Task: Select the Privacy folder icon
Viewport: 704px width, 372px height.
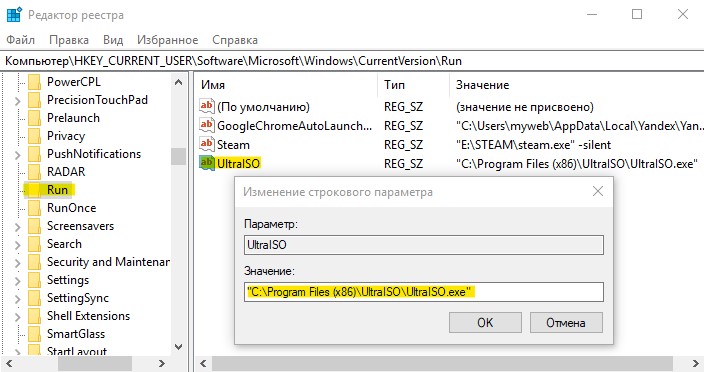Action: point(34,136)
